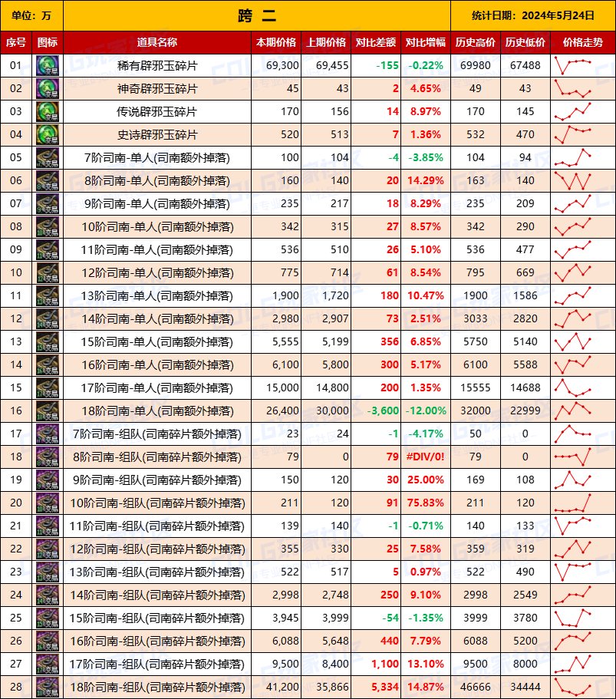Click the icon in row 02 神奇辟邪玉碎片

[x=48, y=89]
